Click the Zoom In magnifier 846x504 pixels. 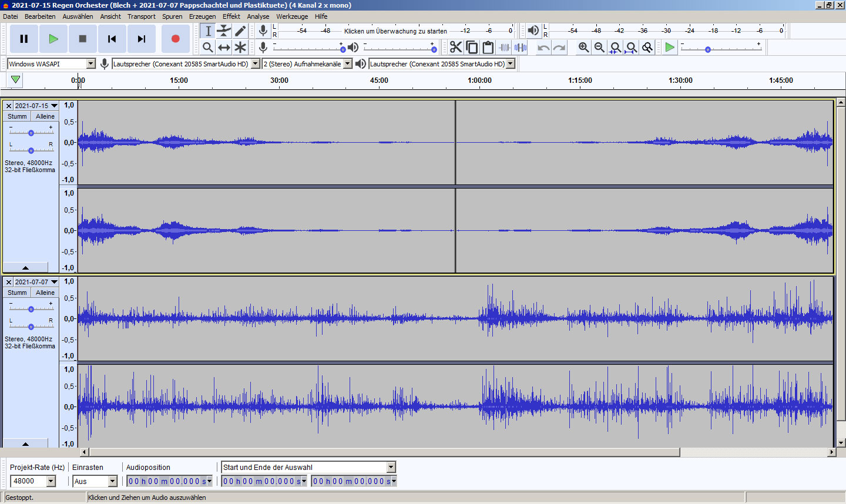point(583,48)
